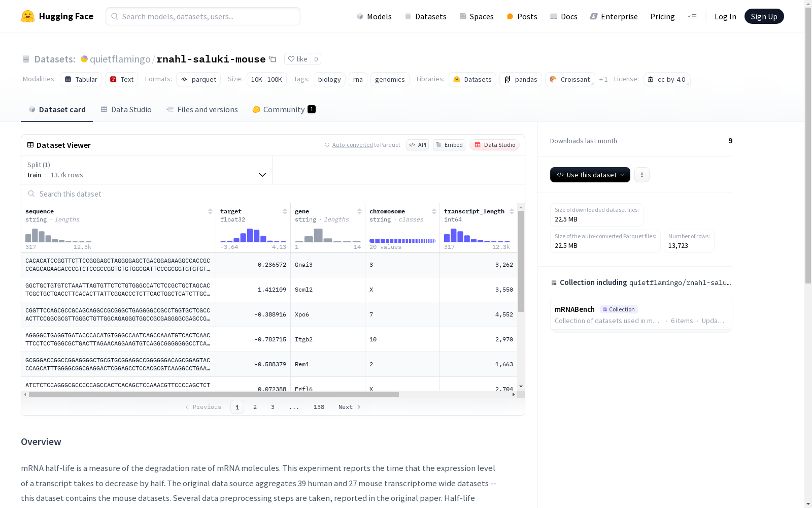Select the pandas library tag
Viewport: 812px width, 508px height.
[x=521, y=79]
